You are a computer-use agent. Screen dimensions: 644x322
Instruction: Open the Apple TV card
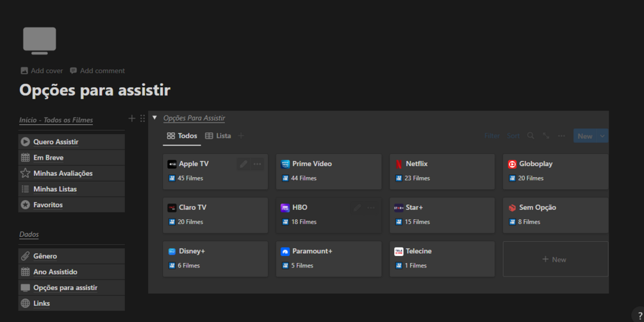215,171
